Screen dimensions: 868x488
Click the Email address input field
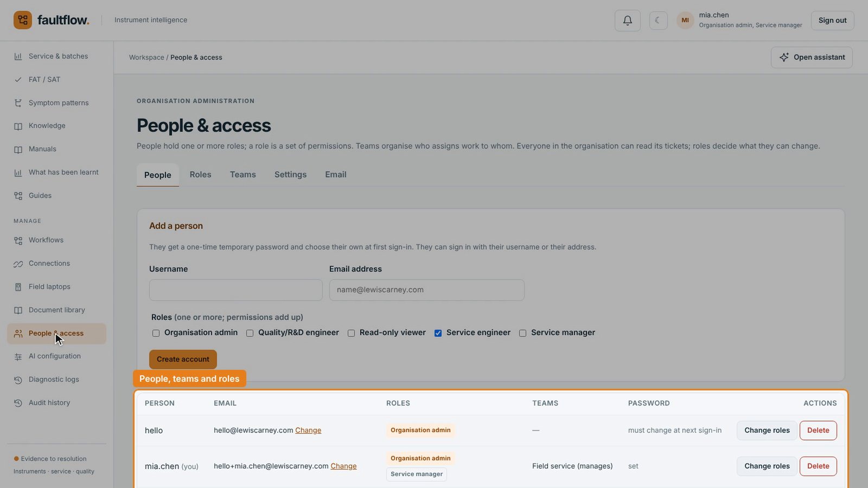[x=426, y=290]
